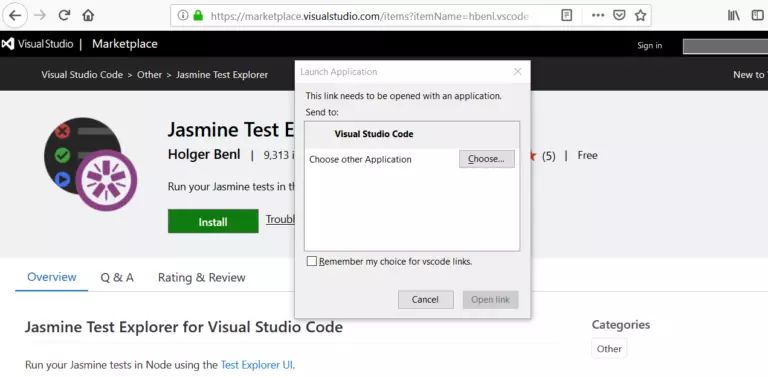Image resolution: width=768 pixels, height=377 pixels.
Task: Click the green Install button
Action: pyautogui.click(x=213, y=221)
